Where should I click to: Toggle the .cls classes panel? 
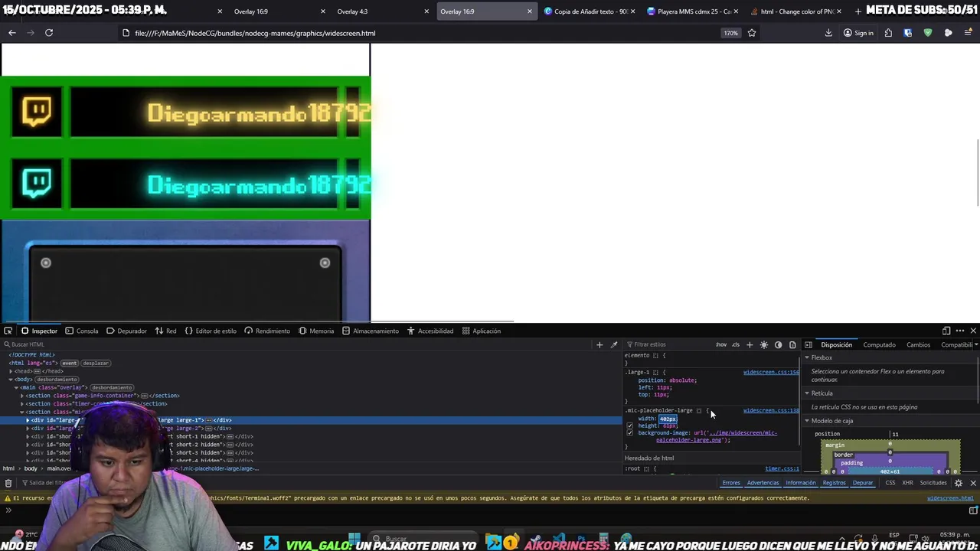pyautogui.click(x=736, y=344)
